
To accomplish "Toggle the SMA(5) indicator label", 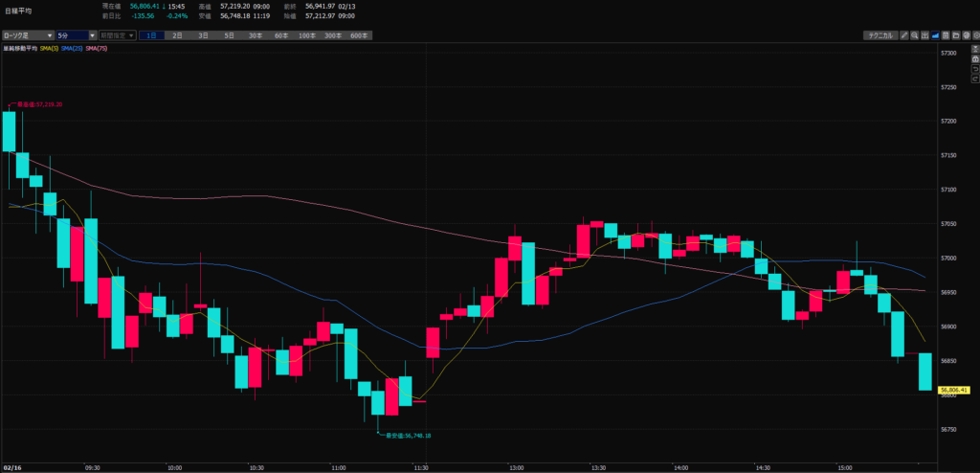I will 50,48.
